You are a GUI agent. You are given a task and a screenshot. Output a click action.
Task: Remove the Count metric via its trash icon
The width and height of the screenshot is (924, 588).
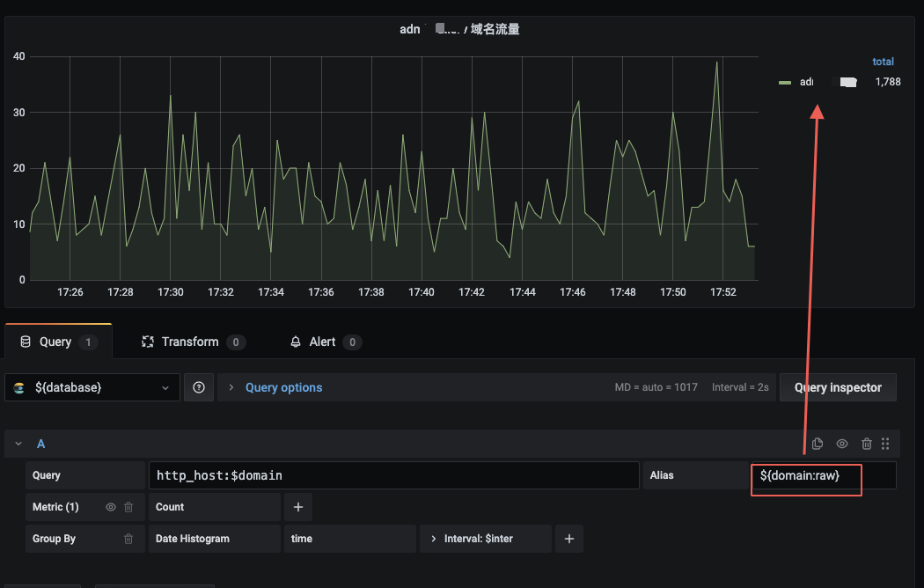pos(128,506)
